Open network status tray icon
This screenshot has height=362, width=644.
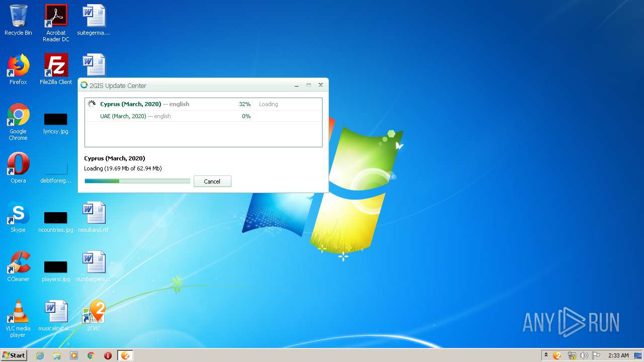pyautogui.click(x=572, y=355)
